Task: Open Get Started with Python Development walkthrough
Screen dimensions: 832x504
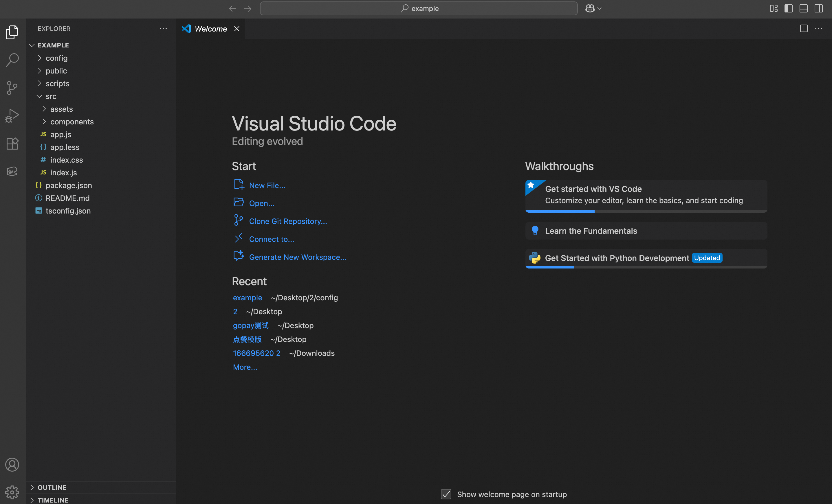Action: click(617, 258)
